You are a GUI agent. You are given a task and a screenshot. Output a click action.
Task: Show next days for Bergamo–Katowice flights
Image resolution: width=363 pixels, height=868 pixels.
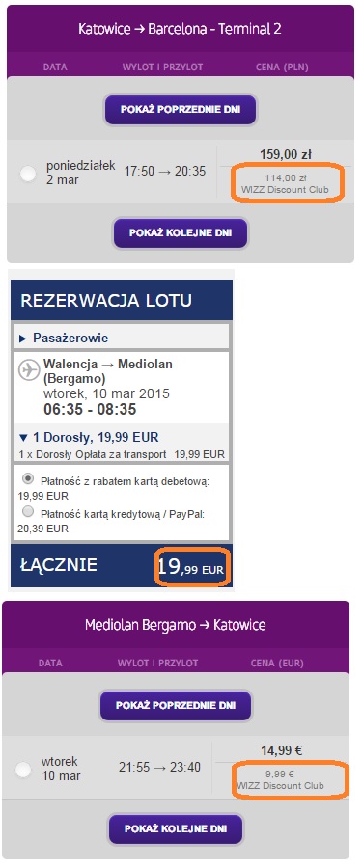coord(175,828)
